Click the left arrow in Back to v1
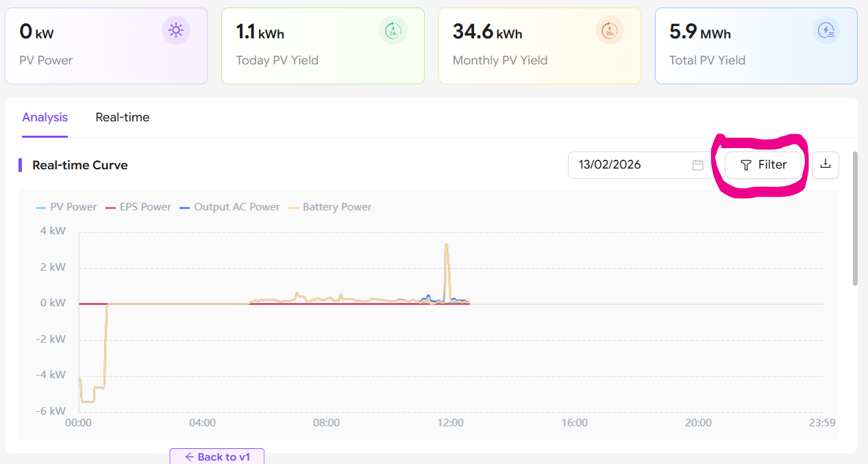Image resolution: width=868 pixels, height=464 pixels. [189, 457]
